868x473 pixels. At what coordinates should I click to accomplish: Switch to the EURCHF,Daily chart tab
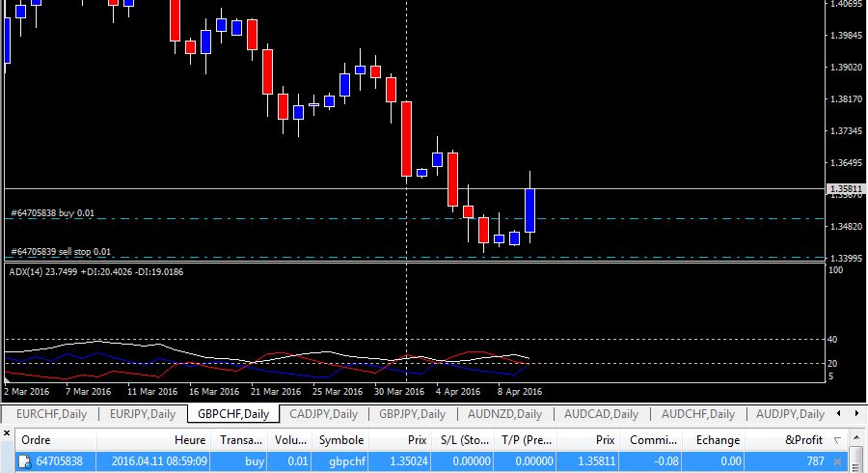click(51, 414)
